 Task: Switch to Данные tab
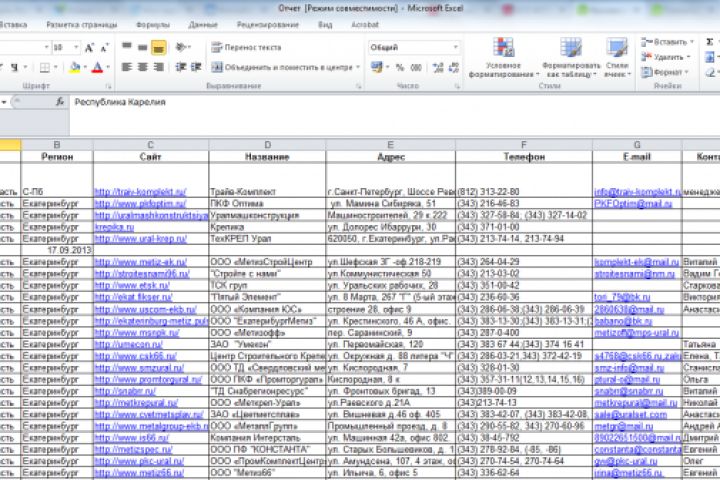[203, 25]
